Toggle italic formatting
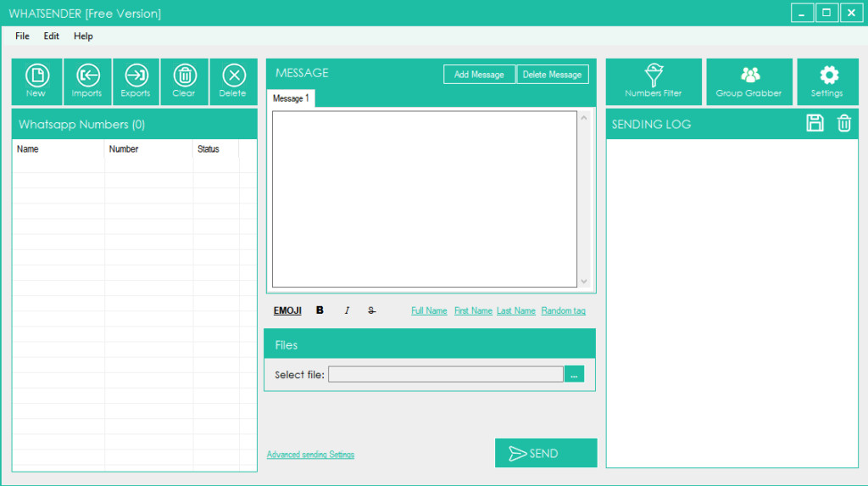868x486 pixels. point(347,310)
